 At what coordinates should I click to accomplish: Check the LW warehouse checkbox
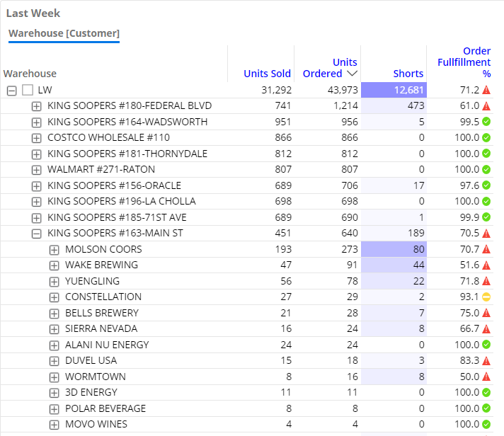[x=28, y=90]
